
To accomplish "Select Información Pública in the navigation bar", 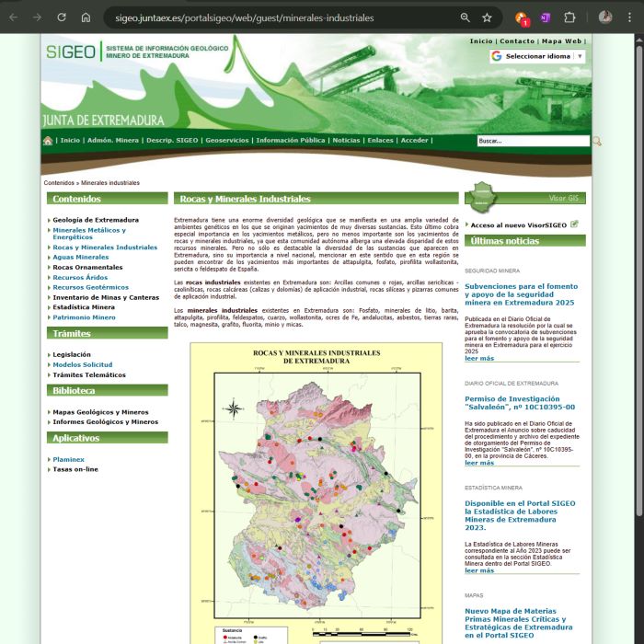I will tap(290, 141).
